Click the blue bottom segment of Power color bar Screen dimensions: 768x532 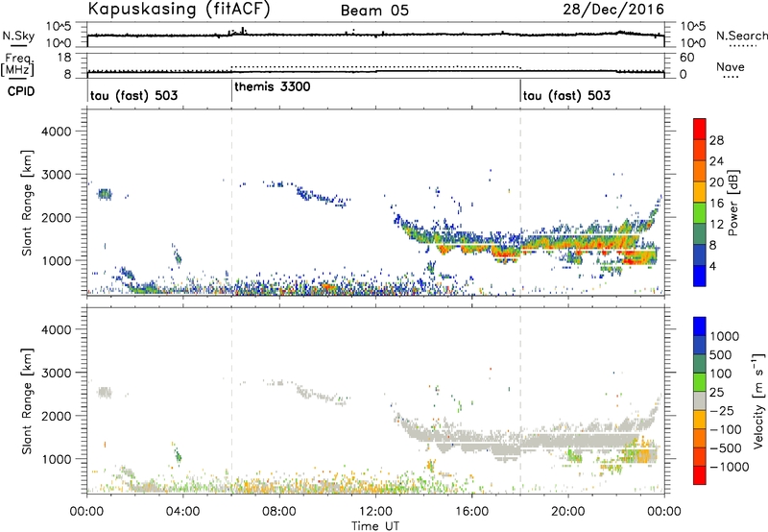[x=700, y=276]
